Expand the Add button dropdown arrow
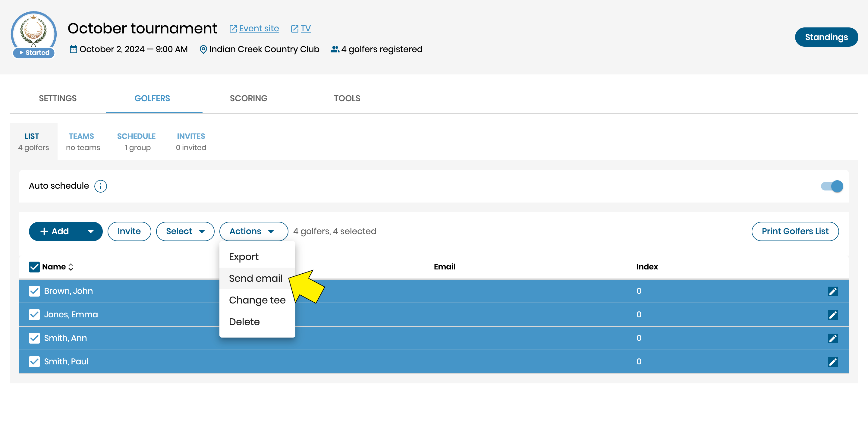Screen dimensions: 868x434 click(x=90, y=231)
